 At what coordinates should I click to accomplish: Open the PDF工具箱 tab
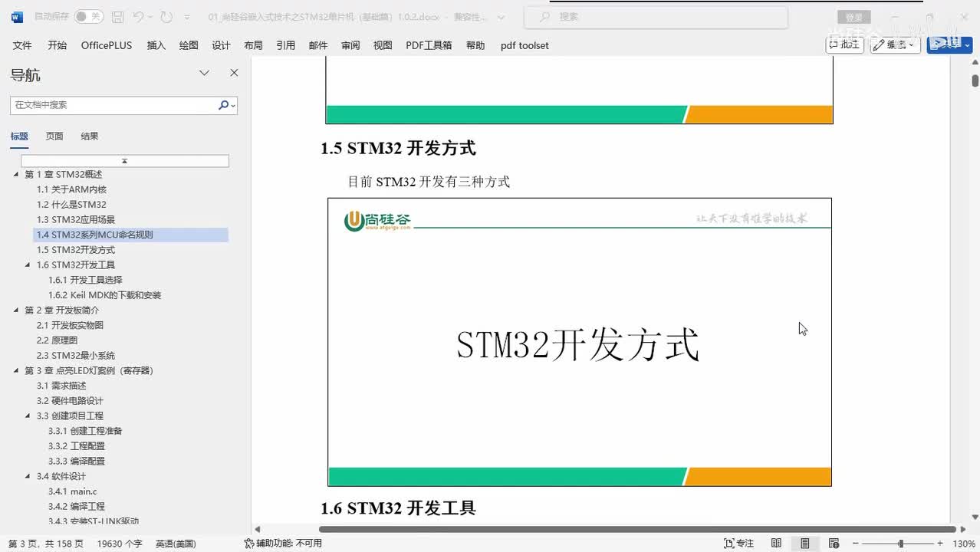429,45
